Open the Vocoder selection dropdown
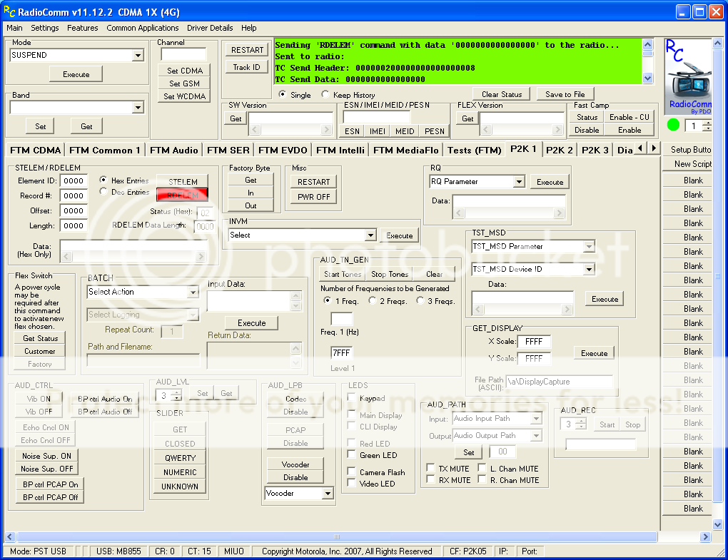Screen dimensions: 728x560 [x=329, y=492]
